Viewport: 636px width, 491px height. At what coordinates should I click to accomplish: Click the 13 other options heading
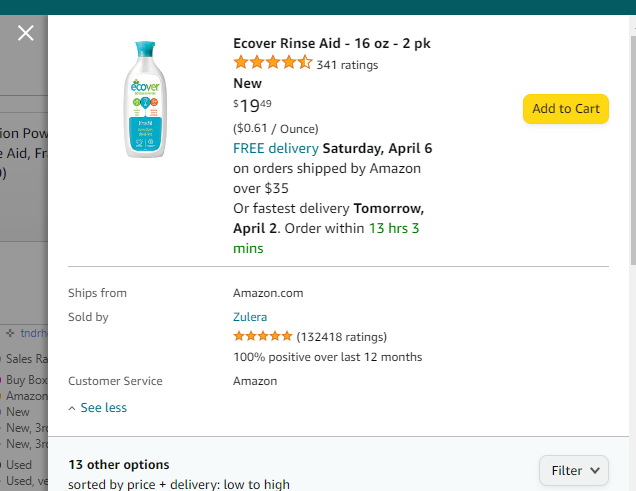click(118, 465)
